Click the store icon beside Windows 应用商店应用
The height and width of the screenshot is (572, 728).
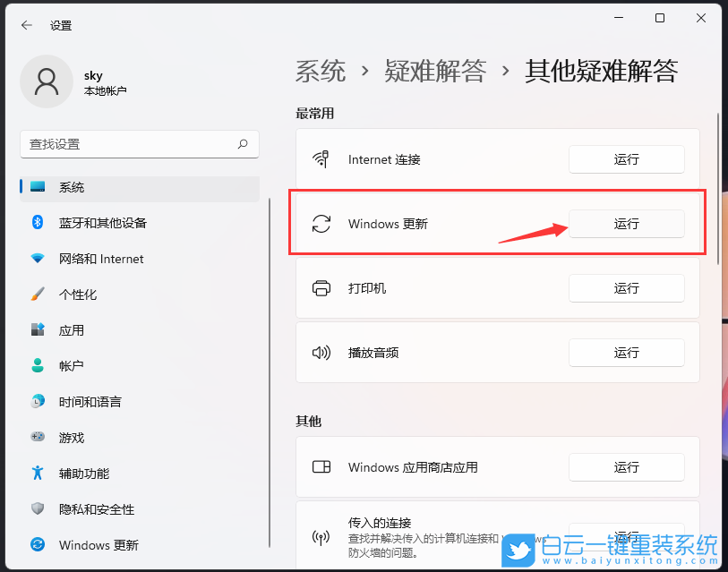321,467
